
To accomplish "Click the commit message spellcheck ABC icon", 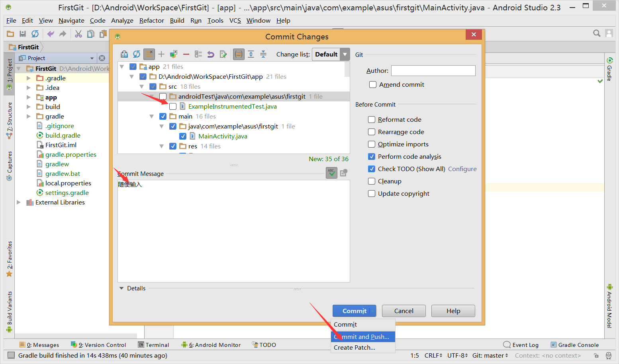I will click(x=331, y=173).
